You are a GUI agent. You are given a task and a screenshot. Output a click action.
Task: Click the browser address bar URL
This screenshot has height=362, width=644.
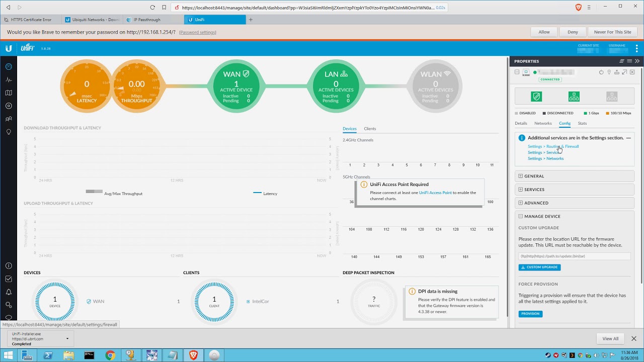(x=308, y=8)
